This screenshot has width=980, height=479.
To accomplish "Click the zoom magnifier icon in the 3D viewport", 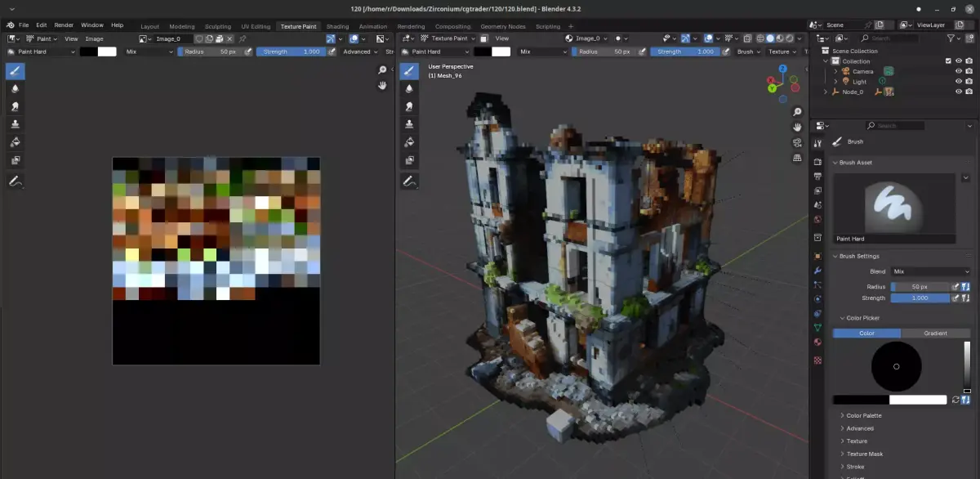I will click(x=797, y=112).
